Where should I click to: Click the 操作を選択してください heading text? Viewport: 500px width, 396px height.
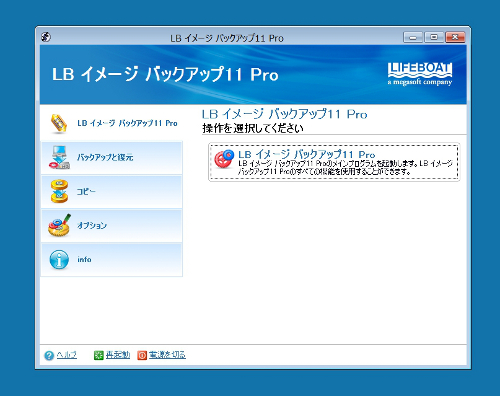tap(253, 128)
